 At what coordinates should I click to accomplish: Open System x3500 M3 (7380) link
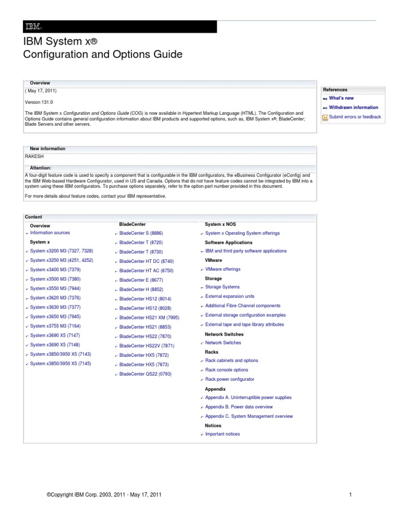(55, 279)
